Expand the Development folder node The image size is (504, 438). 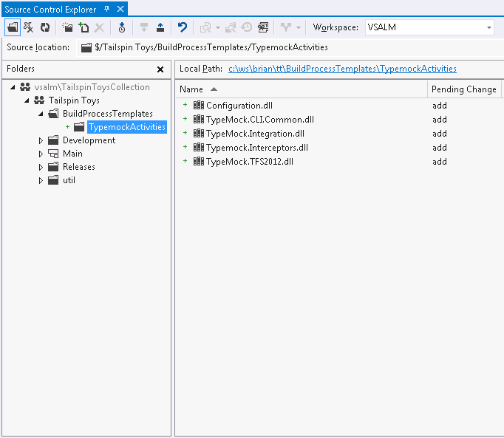[x=41, y=140]
